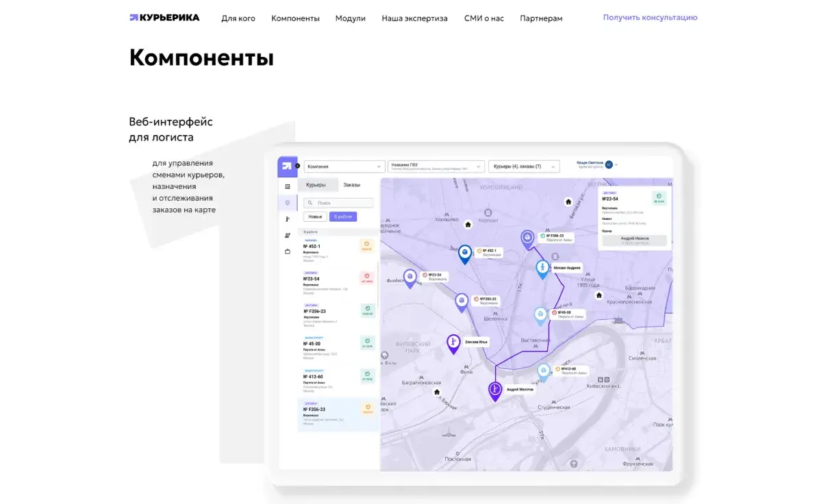Screen dimensions: 830x504
Task: Filter orders with the "Новые" button
Action: [x=315, y=216]
